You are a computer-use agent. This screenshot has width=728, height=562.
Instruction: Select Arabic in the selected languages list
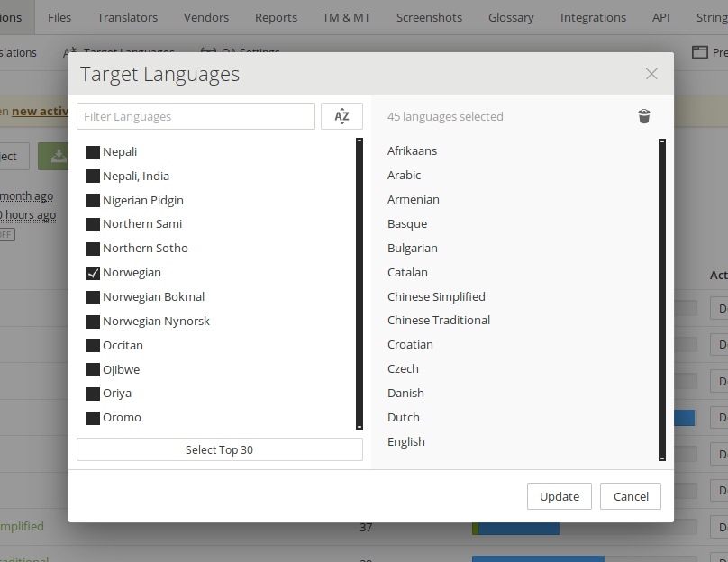pos(404,175)
